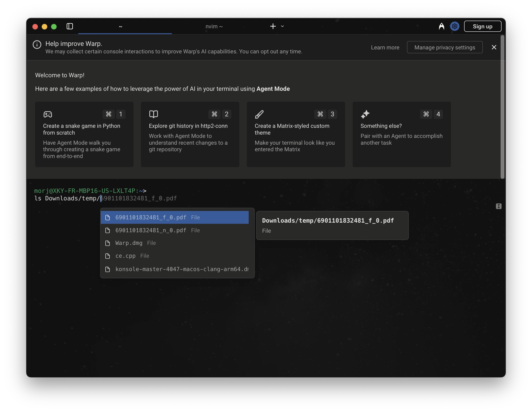Image resolution: width=532 pixels, height=412 pixels.
Task: Choose 6901101832481_f_0.pdf completion suggestion
Action: click(x=175, y=217)
